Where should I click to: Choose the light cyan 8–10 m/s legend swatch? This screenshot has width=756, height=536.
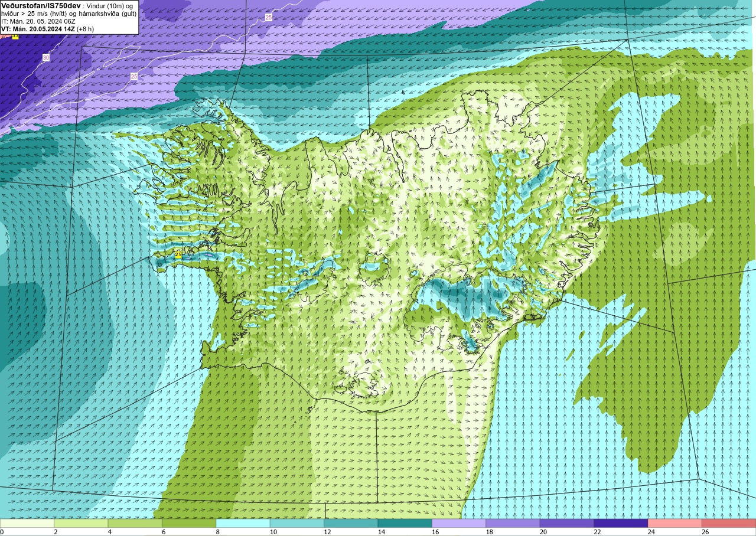coord(243,523)
